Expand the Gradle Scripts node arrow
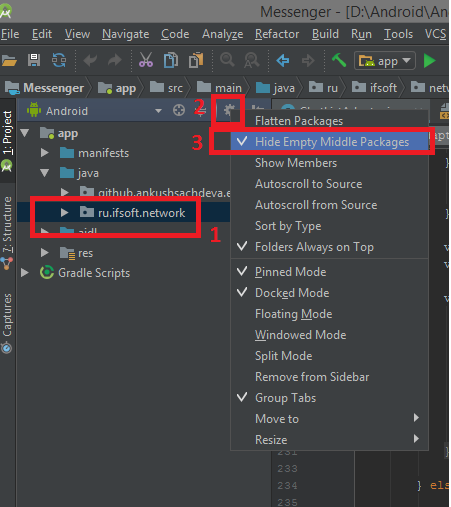The width and height of the screenshot is (451, 507). tap(25, 273)
